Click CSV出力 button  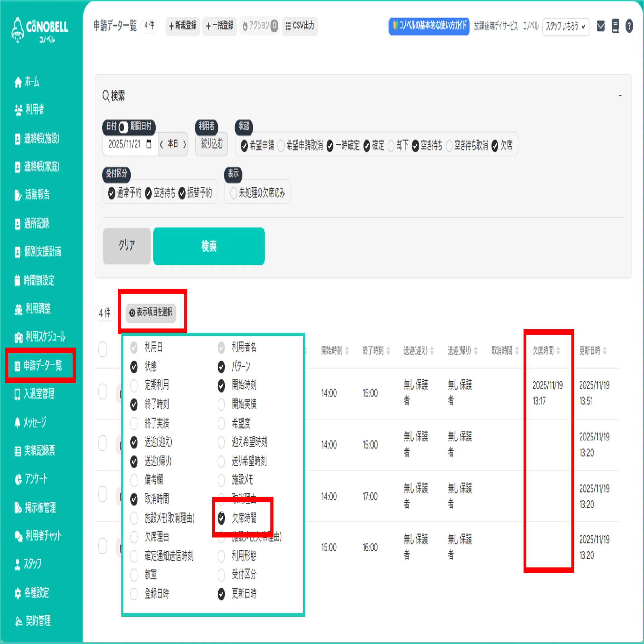coord(300,26)
